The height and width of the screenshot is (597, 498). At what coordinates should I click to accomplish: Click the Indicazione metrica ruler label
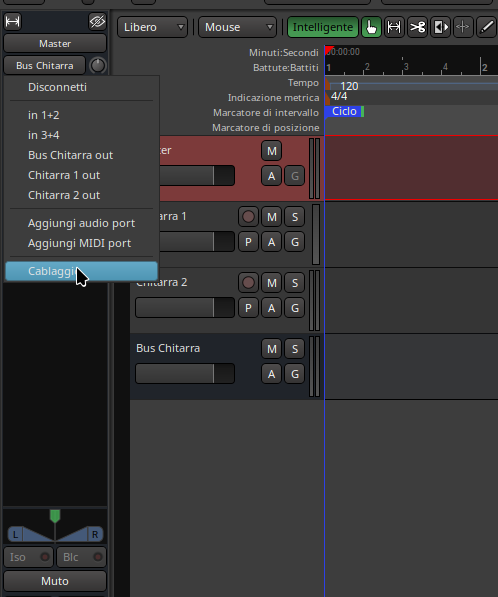[x=273, y=98]
